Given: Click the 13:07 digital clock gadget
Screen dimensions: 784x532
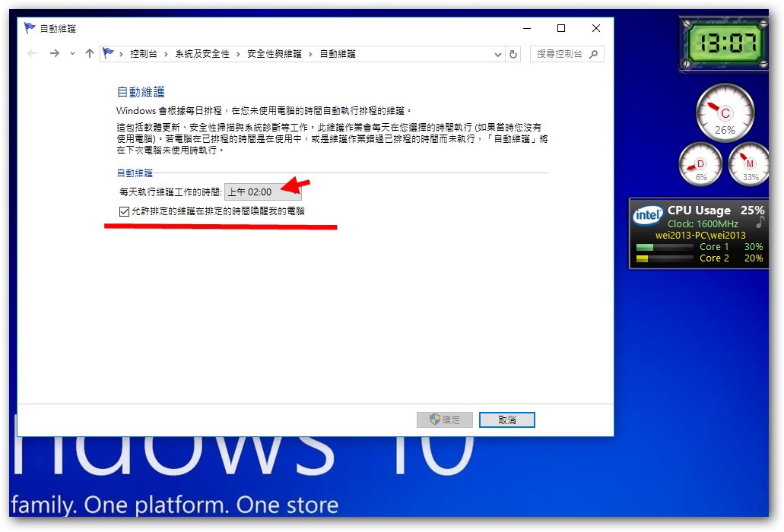Looking at the screenshot, I should point(723,44).
